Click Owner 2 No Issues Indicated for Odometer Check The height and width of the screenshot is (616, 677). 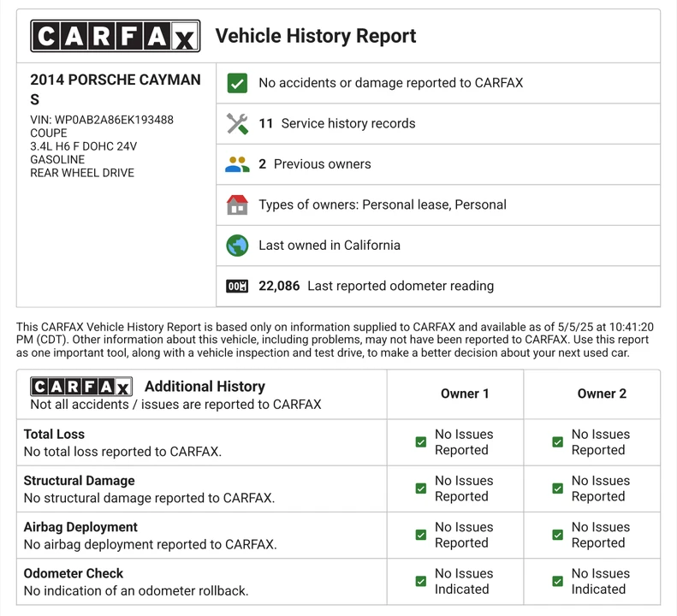click(601, 581)
